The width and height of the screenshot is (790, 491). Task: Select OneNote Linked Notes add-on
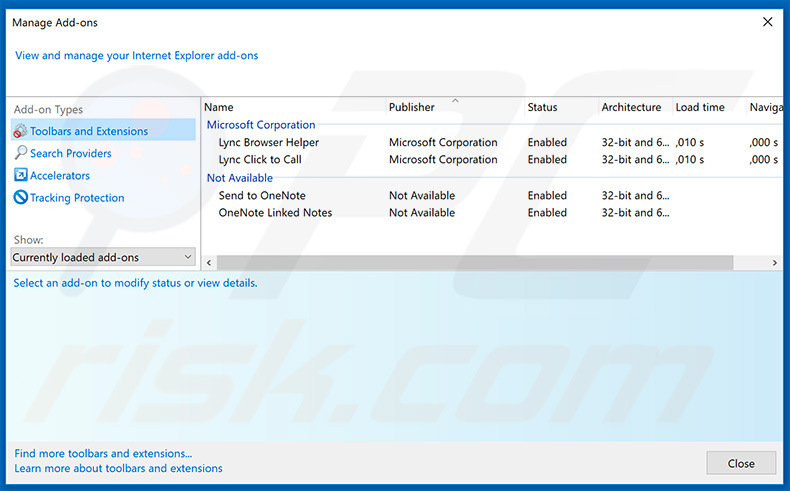tap(275, 213)
